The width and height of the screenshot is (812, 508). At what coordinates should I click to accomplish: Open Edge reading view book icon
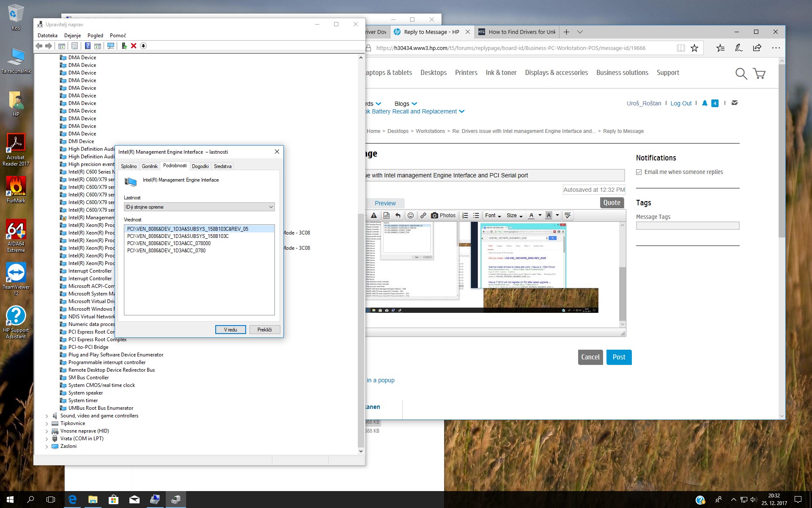[681, 48]
